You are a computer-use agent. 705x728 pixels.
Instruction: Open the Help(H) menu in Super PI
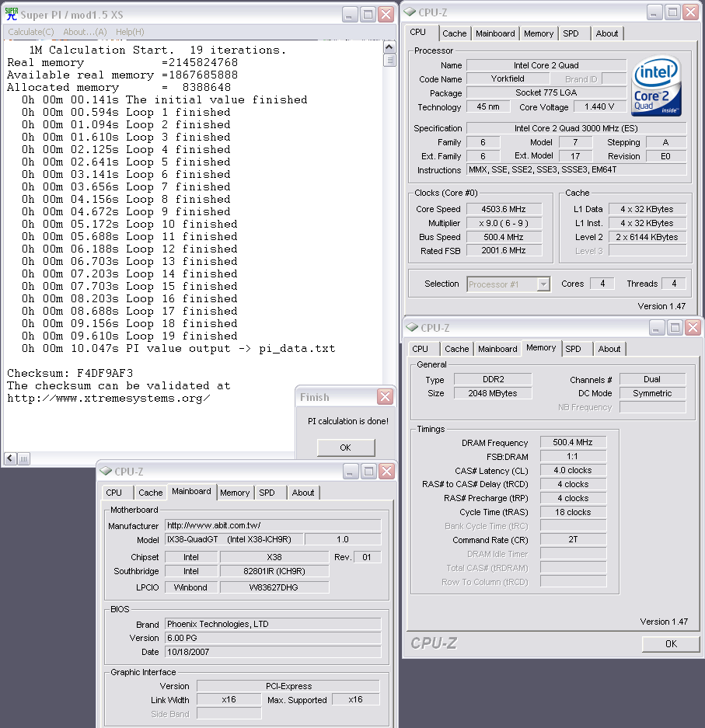tap(130, 32)
